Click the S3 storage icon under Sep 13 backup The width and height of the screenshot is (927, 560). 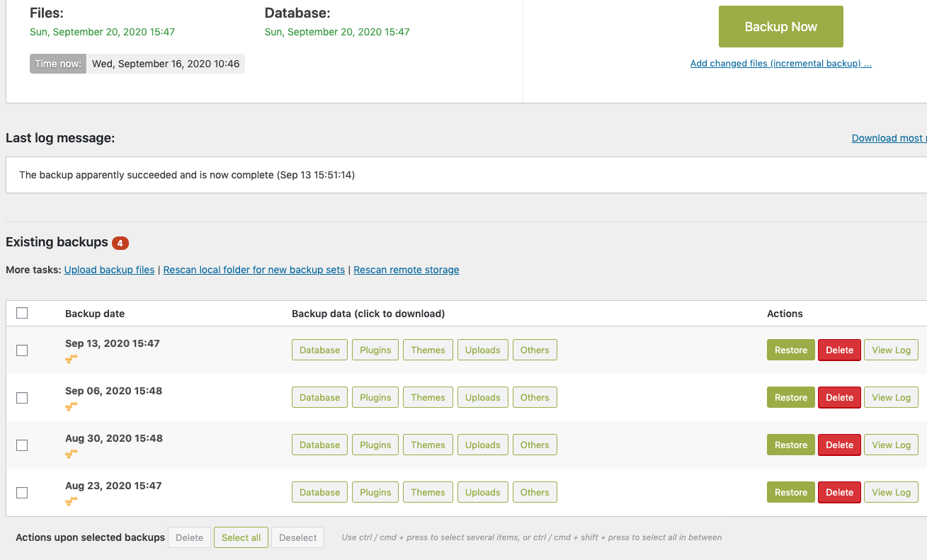point(71,359)
